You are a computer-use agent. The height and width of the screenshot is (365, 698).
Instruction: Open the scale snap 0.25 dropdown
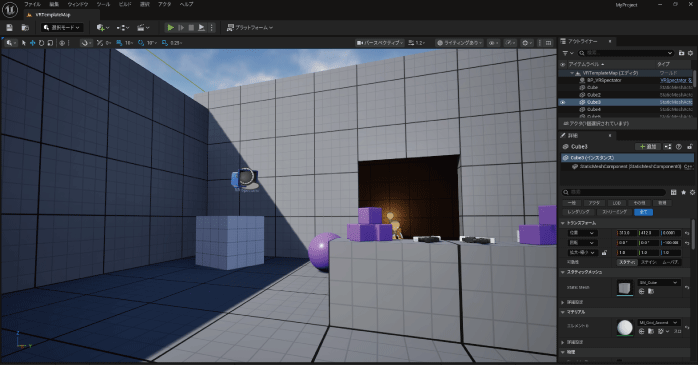[177, 43]
